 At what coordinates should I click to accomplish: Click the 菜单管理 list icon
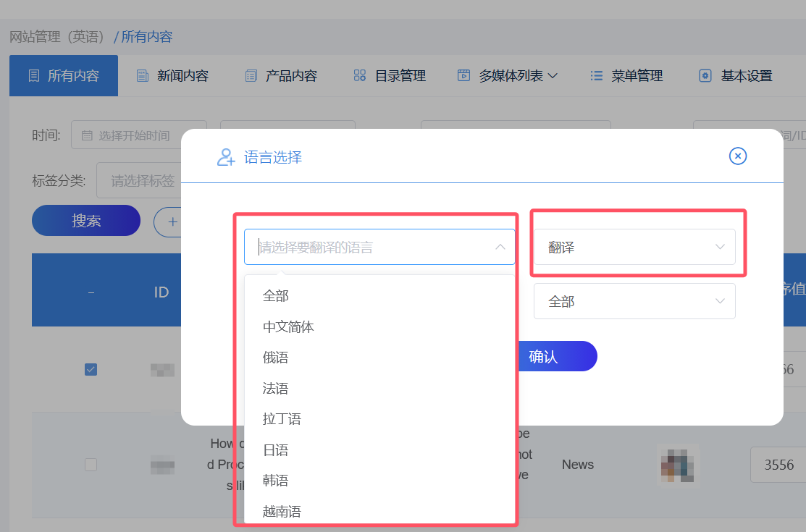597,76
